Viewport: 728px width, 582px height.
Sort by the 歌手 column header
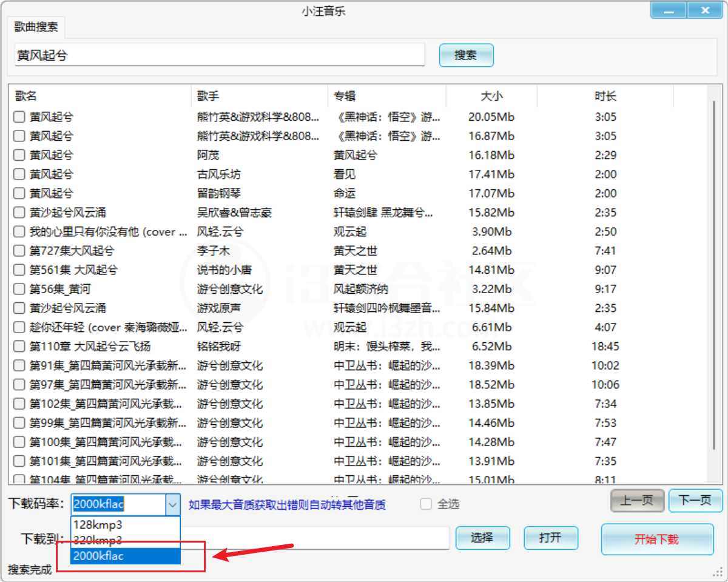(x=260, y=96)
